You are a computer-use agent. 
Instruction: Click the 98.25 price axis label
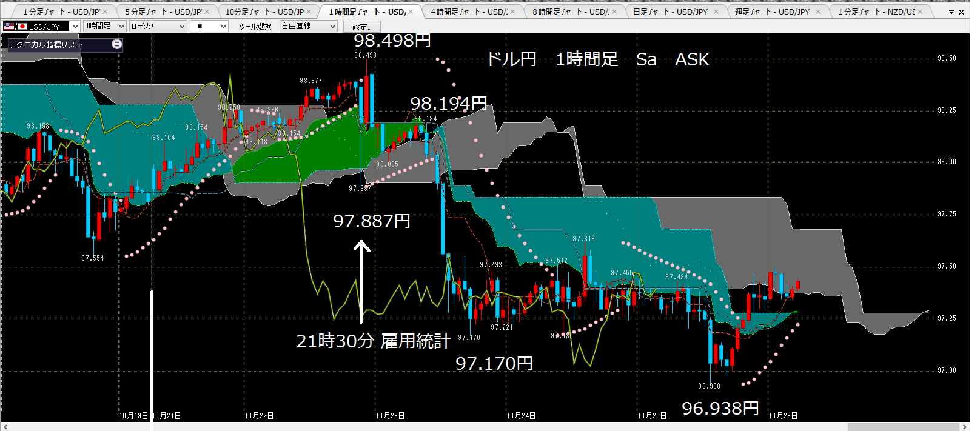click(x=947, y=110)
